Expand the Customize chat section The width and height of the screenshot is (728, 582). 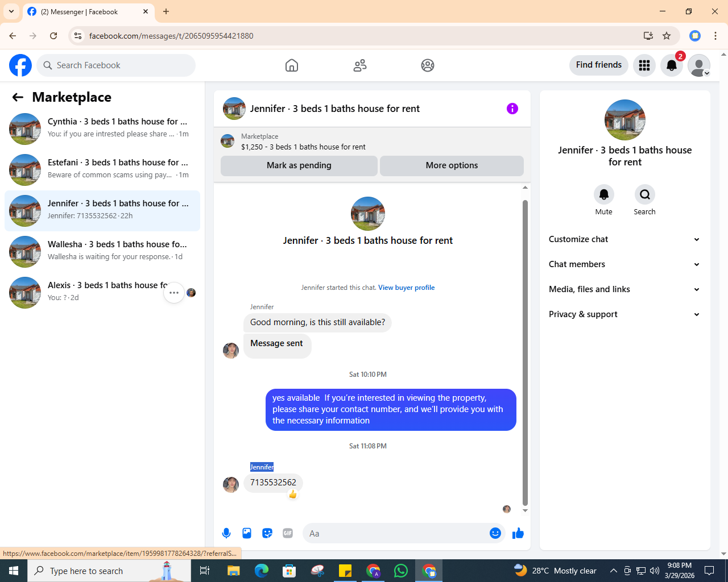[x=625, y=239]
